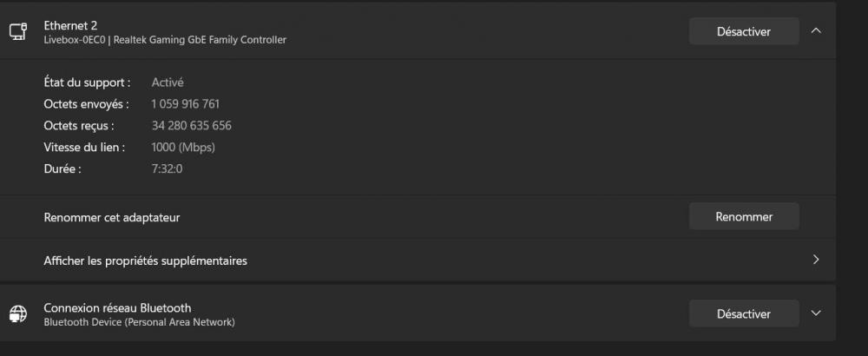Click the Bluetooth network globe icon
The image size is (868, 356).
point(18,314)
